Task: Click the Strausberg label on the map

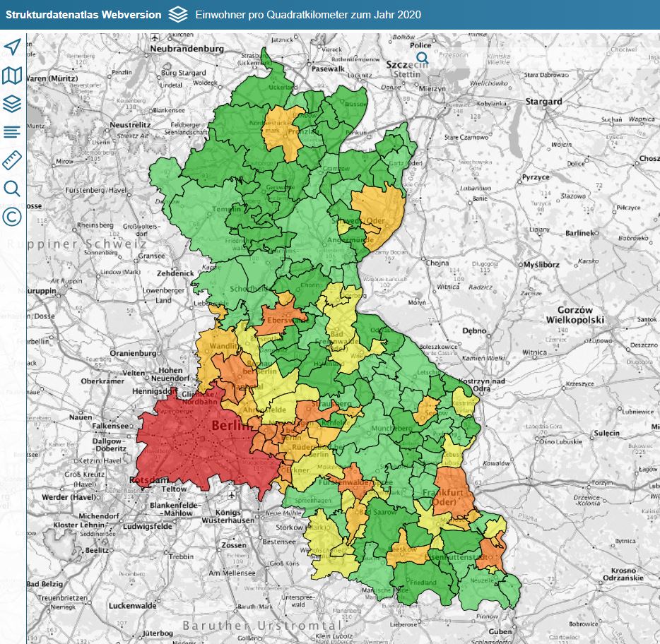Action: coord(331,404)
